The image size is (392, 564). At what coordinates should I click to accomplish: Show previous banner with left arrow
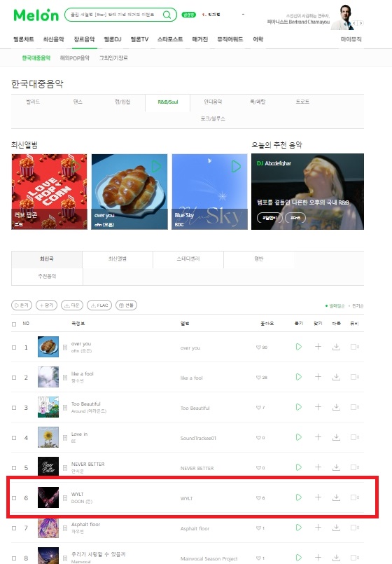pyautogui.click(x=354, y=23)
